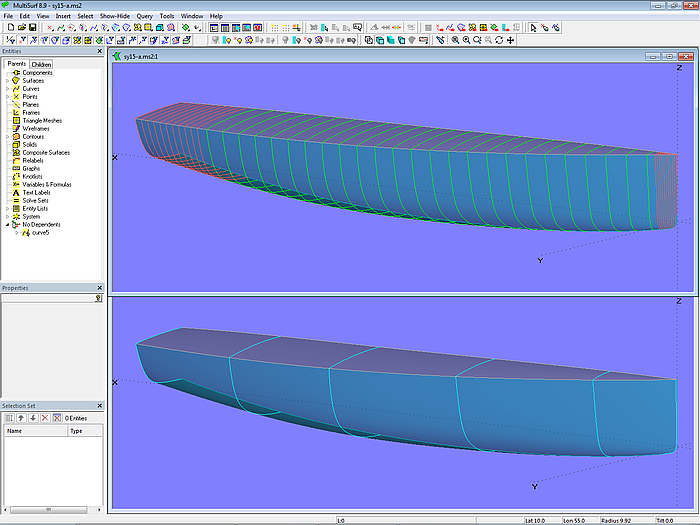Click the Zoom In magnifier icon
Viewport: 700px width, 525px height.
(x=455, y=41)
